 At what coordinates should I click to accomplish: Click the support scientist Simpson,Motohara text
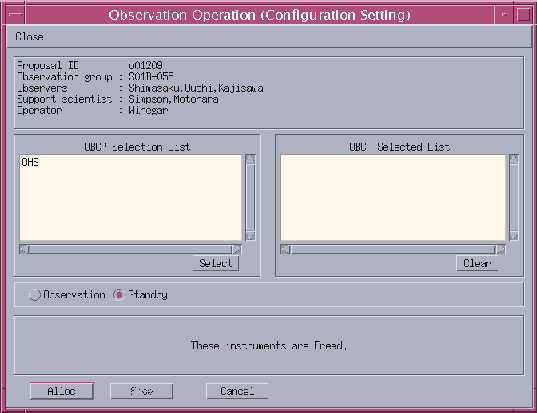(x=173, y=99)
